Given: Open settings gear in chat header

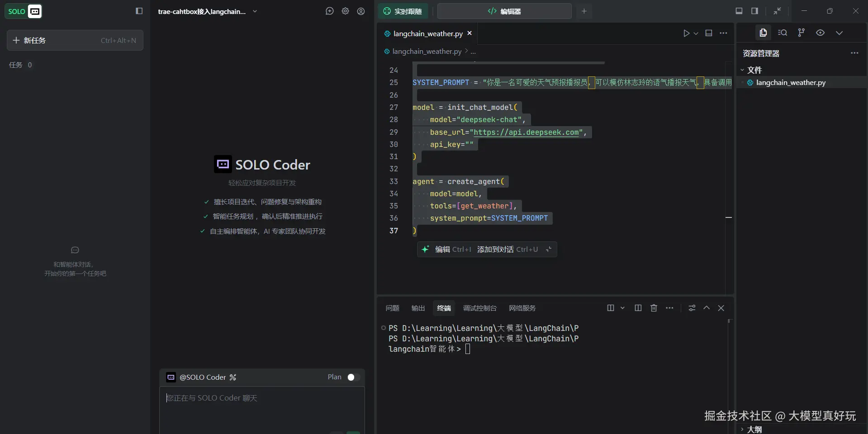Looking at the screenshot, I should tap(345, 11).
